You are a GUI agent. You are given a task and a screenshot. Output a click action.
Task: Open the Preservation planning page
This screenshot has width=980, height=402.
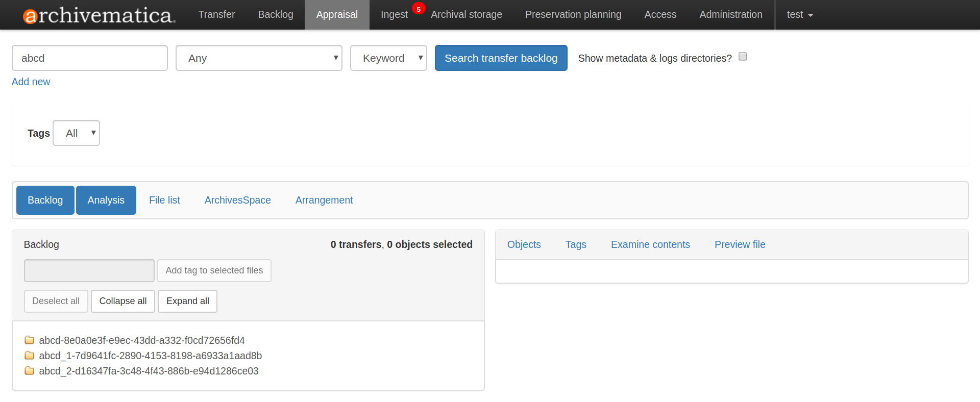pos(573,15)
